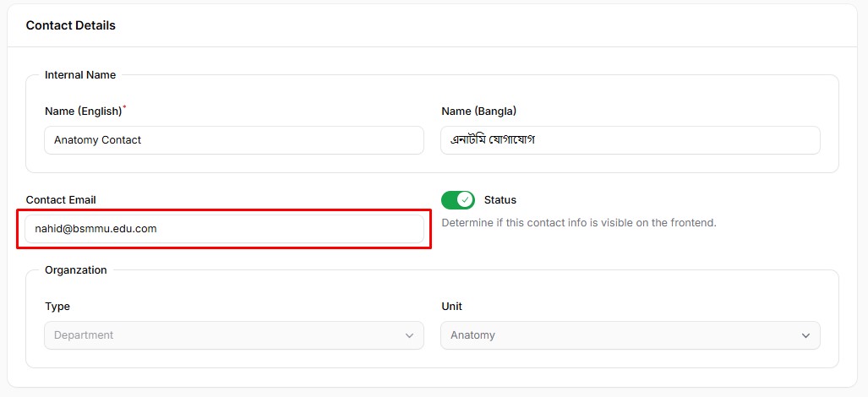
Task: Click the red required asterisk on Name (English)
Action: [124, 107]
